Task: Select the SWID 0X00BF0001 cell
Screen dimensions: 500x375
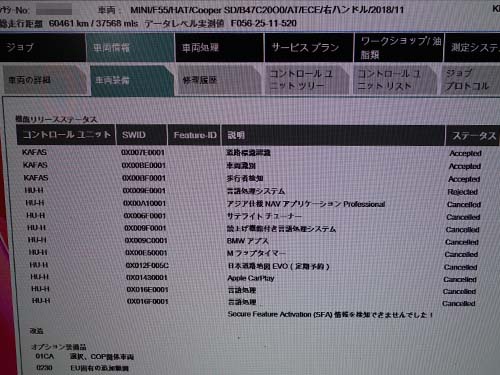Action: (x=144, y=178)
